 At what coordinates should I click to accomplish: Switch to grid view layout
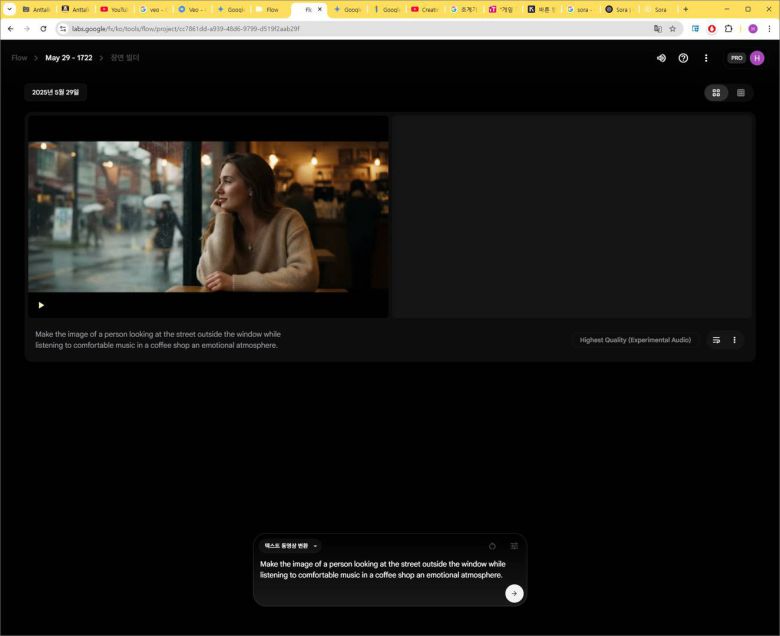716,93
